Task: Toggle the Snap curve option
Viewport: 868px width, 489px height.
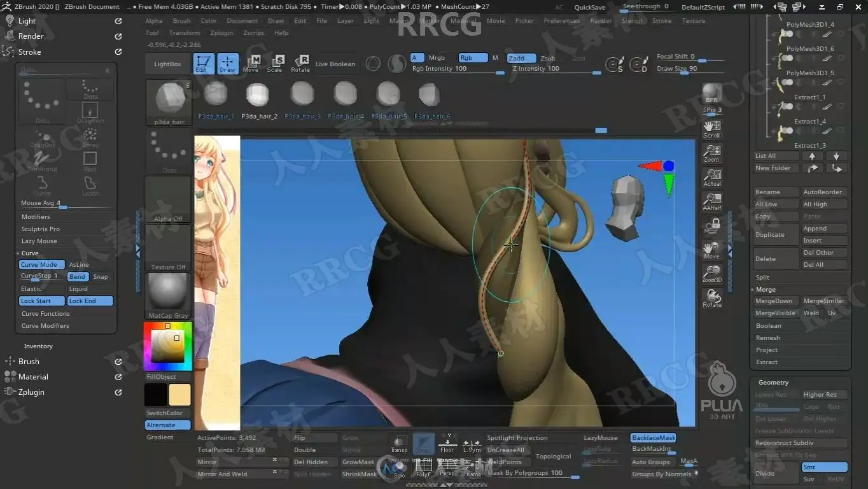Action: pyautogui.click(x=101, y=277)
